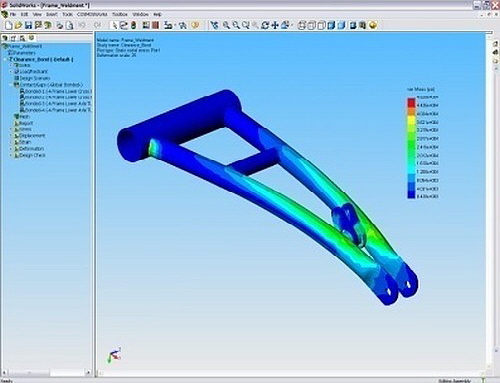Select the Parameters tree item

click(22, 53)
